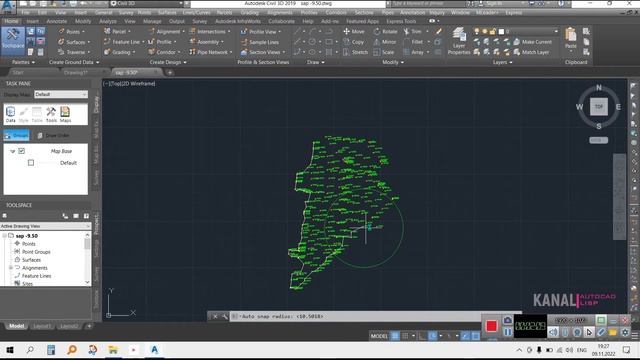Viewport: 640px width, 360px height.
Task: Click the Profile tool icon
Action: pos(151,42)
